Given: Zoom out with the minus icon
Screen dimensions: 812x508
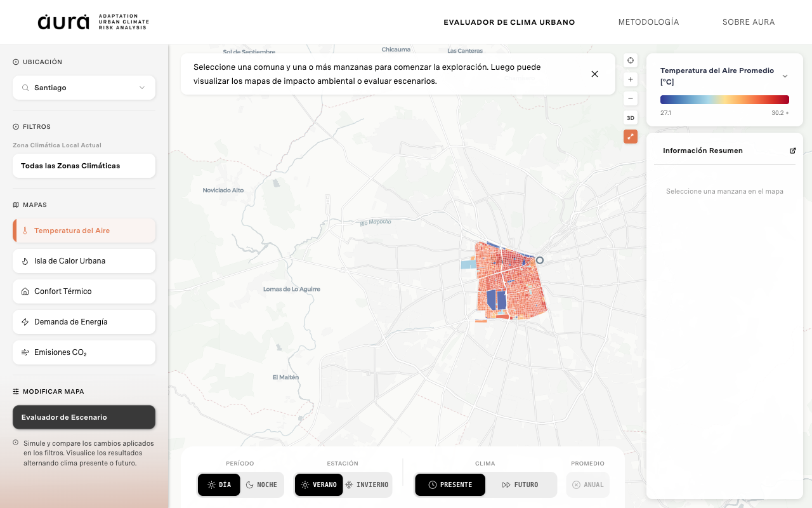Looking at the screenshot, I should tap(631, 98).
